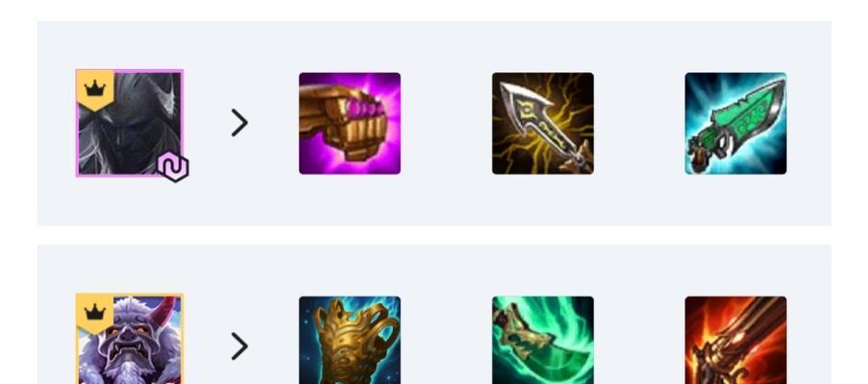The height and width of the screenshot is (384, 868).
Task: Choose the swirling green blade item
Action: [x=543, y=341]
